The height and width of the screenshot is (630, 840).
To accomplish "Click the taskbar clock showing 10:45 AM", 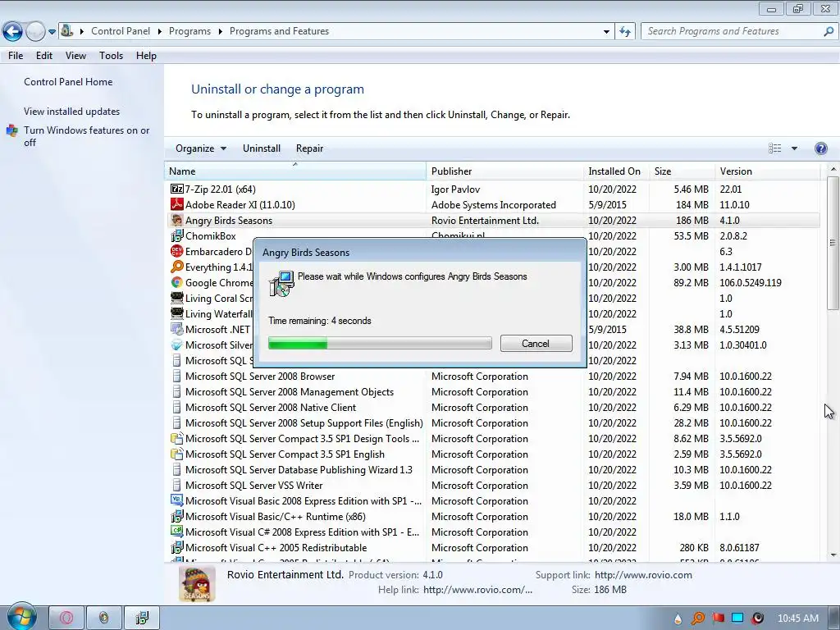I will pos(797,619).
